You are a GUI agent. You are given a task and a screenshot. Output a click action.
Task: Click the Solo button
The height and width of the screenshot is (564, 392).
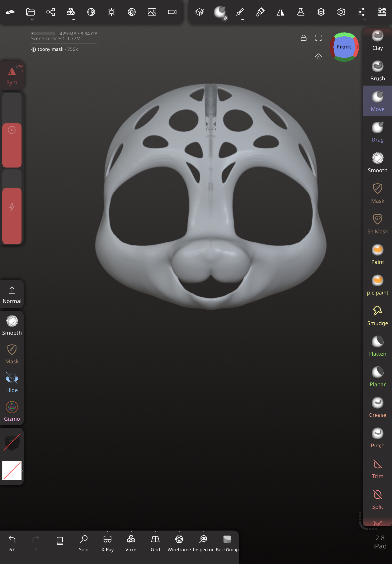tap(83, 543)
